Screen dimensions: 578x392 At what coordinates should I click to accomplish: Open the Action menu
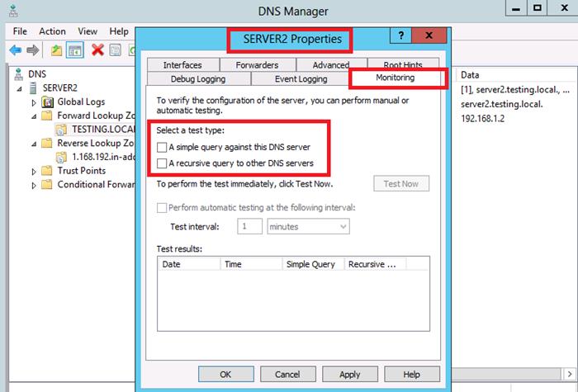pyautogui.click(x=52, y=31)
